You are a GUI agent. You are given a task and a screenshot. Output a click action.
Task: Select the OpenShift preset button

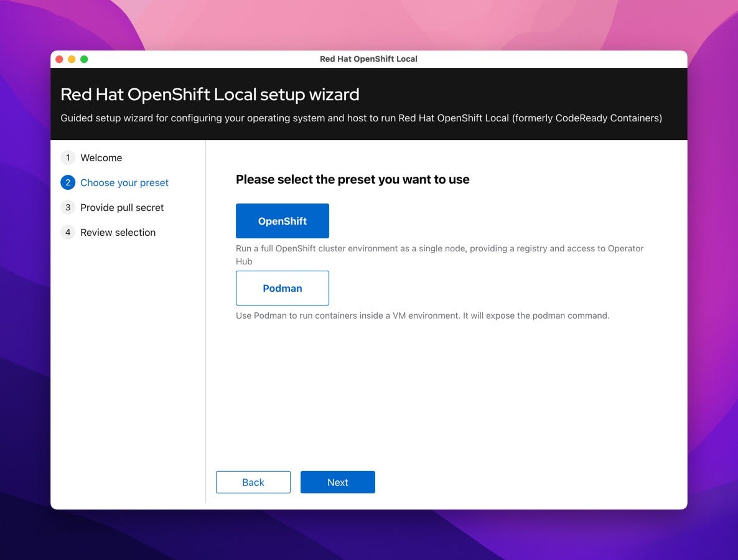(x=283, y=221)
